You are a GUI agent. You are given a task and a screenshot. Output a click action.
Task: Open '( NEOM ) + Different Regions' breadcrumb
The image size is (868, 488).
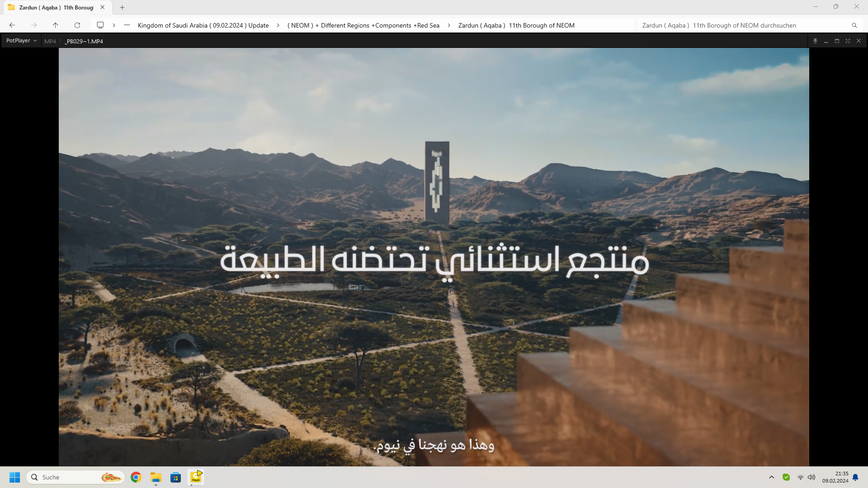(363, 25)
